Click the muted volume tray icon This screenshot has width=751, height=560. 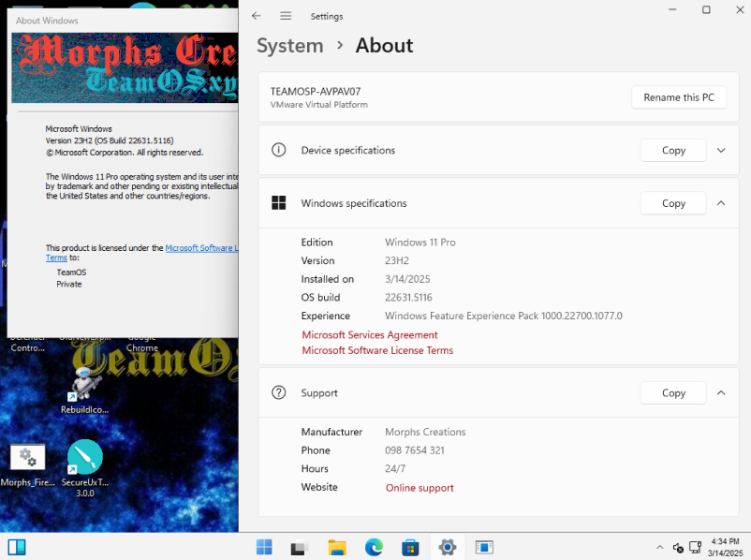[x=678, y=547]
